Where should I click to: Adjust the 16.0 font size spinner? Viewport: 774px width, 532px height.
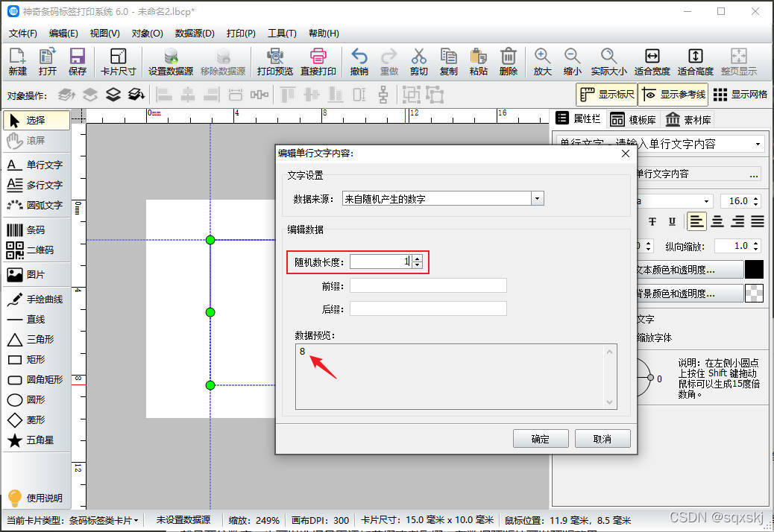pos(756,201)
